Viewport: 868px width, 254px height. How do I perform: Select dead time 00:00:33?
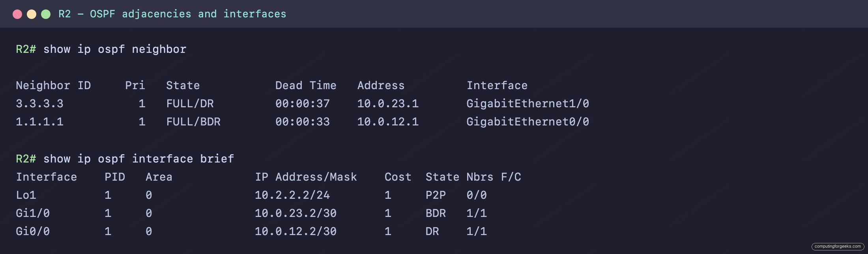(x=303, y=122)
